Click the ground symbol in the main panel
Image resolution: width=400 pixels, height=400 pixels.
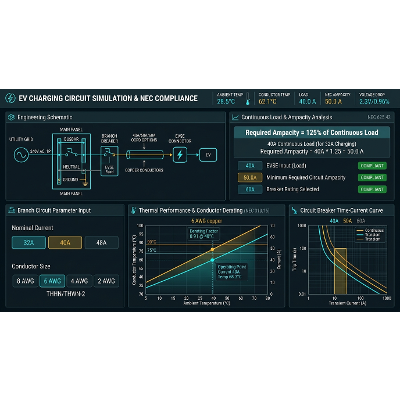[x=85, y=183]
